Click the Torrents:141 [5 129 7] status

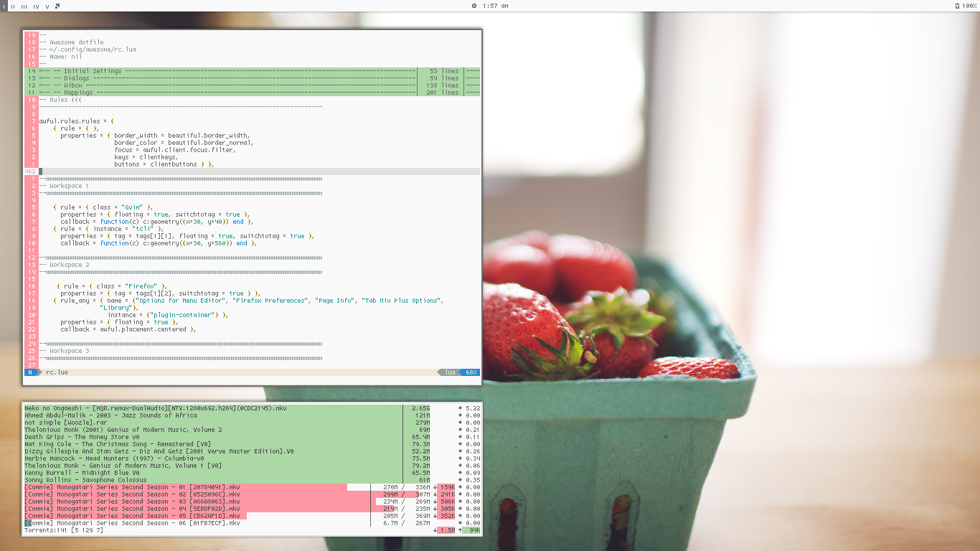click(64, 530)
